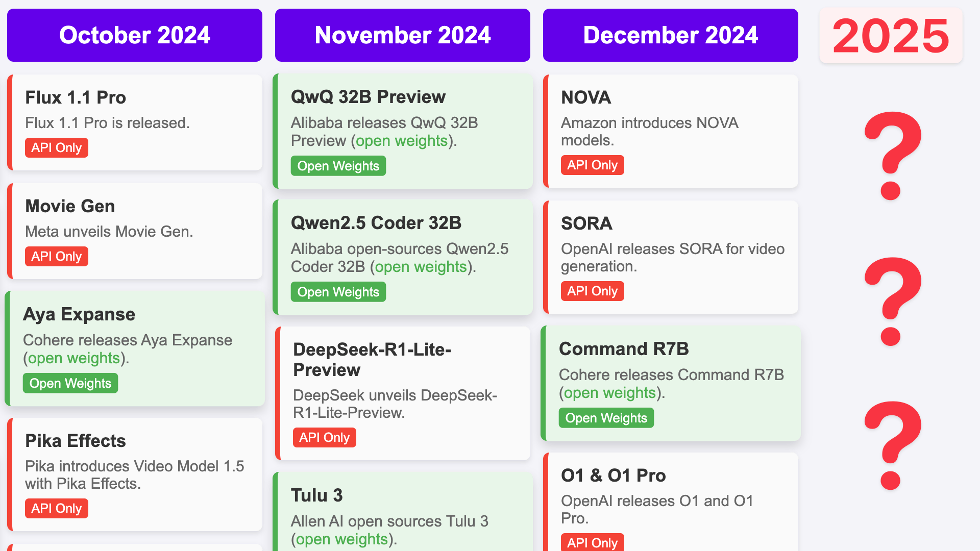
Task: Click Open Weights tag on Command R7B
Action: [606, 418]
